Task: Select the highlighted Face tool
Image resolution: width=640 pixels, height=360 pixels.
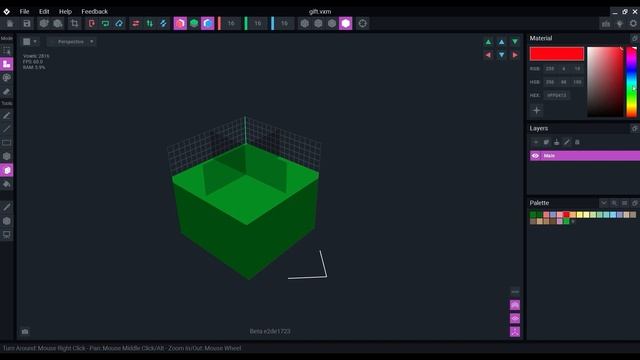Action: click(7, 170)
